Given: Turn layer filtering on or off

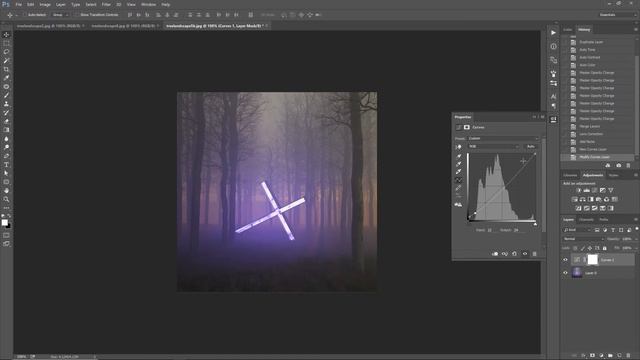Looking at the screenshot, I should tap(636, 229).
